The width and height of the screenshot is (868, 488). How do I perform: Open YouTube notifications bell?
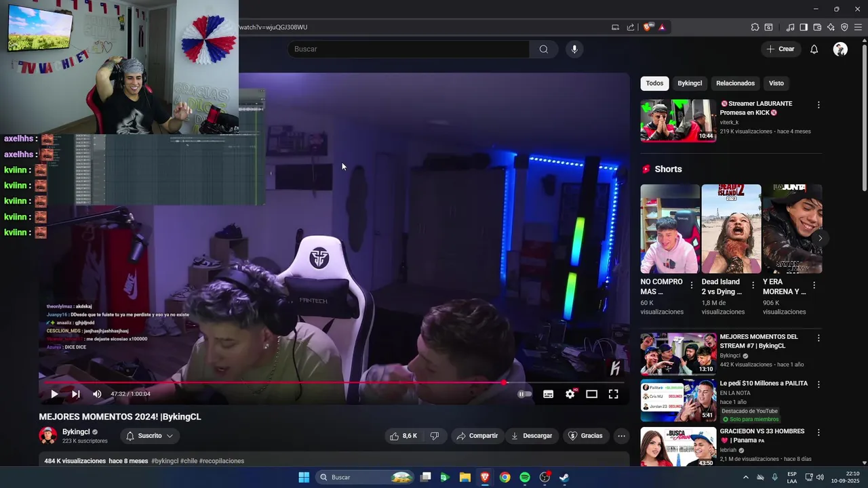(x=814, y=49)
